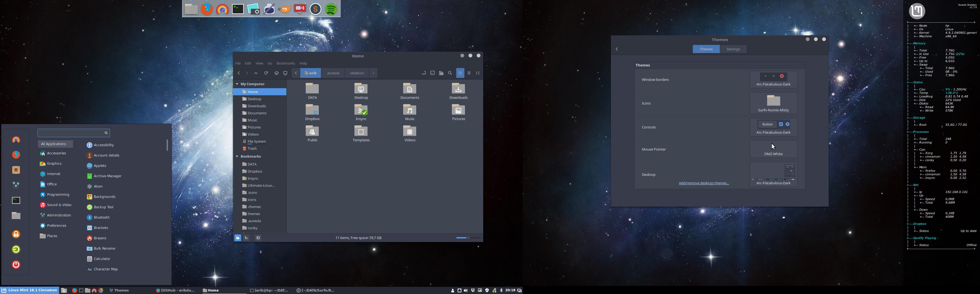Toggle location entry icon in file manager
Screen dimensions: 980x294
(424, 73)
